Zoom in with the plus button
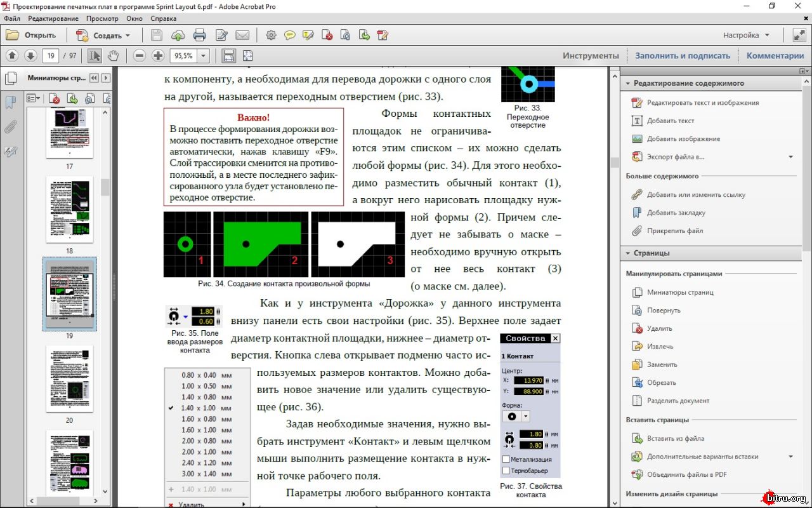Viewport: 812px width, 508px height. [x=159, y=55]
